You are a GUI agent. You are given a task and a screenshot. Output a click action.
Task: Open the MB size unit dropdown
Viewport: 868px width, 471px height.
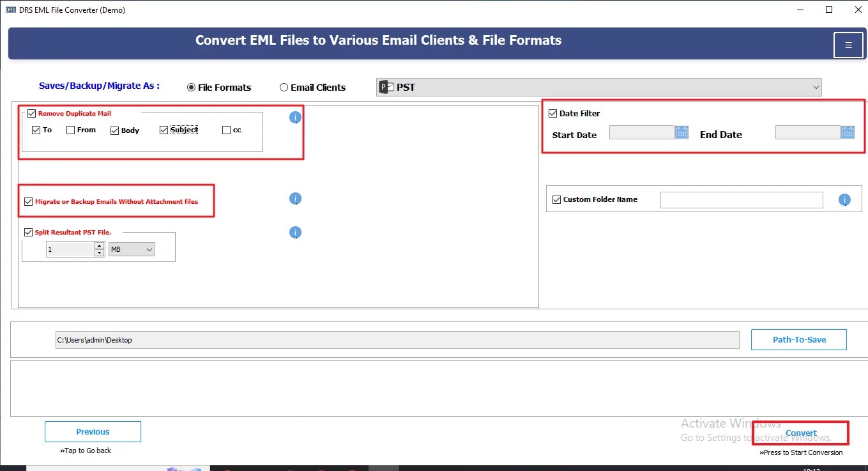pos(132,249)
